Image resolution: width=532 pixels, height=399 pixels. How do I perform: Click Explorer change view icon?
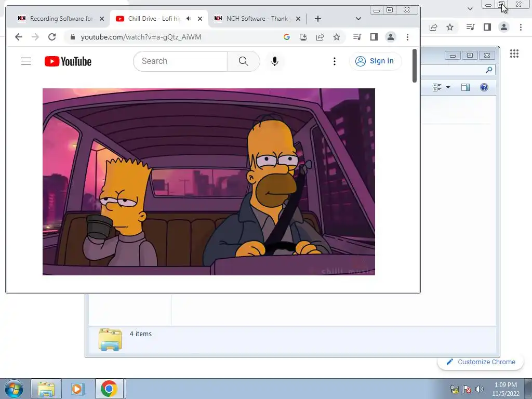pyautogui.click(x=437, y=87)
